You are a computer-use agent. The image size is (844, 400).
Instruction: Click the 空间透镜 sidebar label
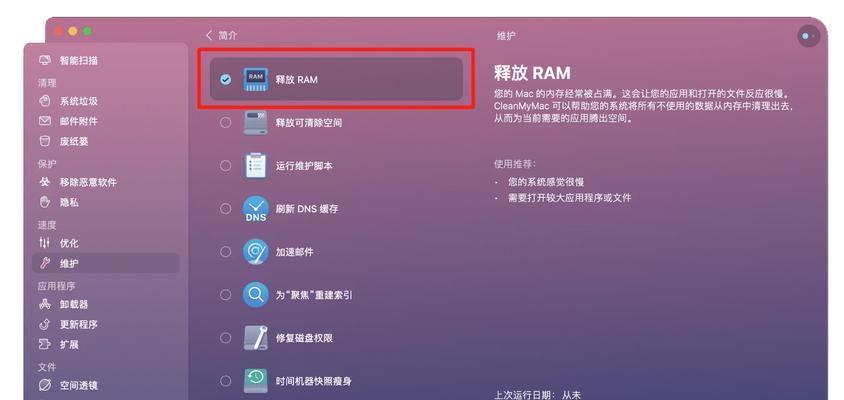(x=79, y=385)
